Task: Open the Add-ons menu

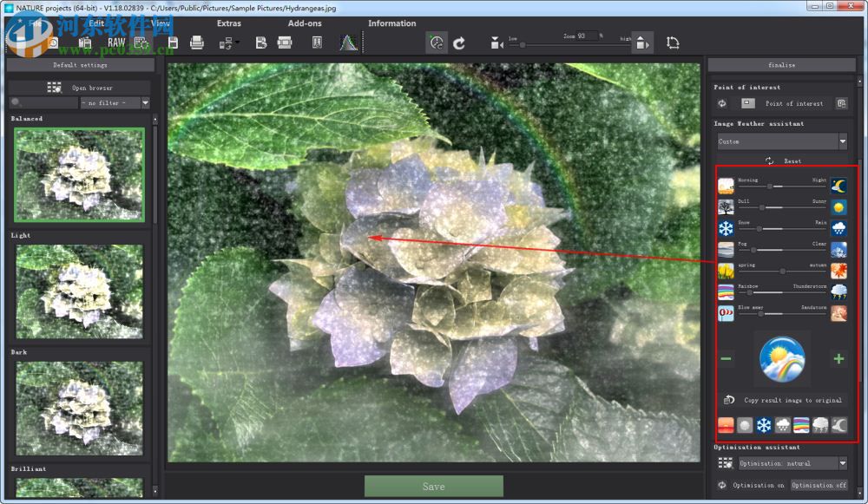Action: point(305,23)
